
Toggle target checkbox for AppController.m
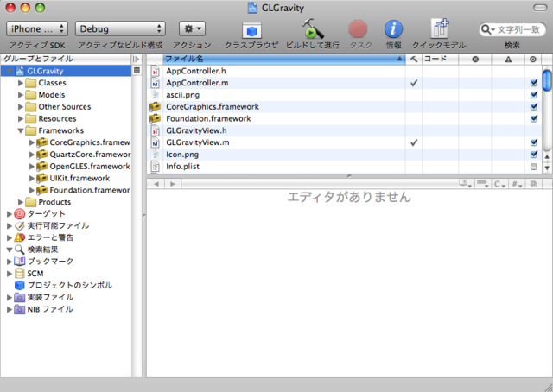pyautogui.click(x=534, y=83)
